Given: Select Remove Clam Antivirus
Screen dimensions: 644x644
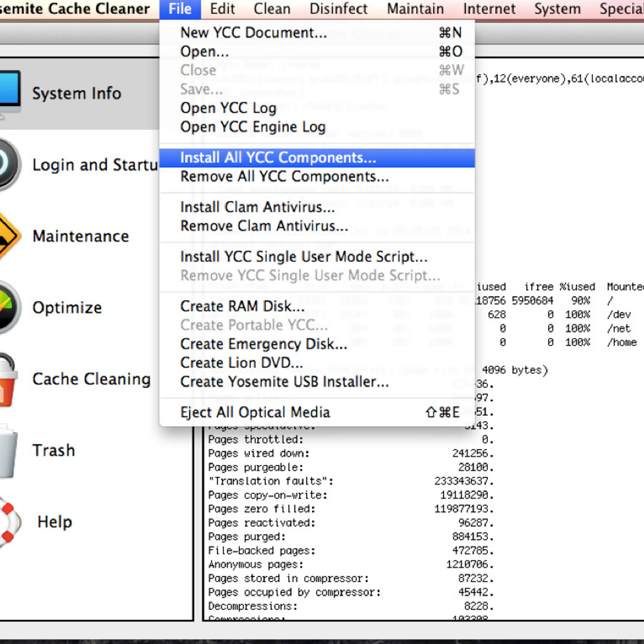Looking at the screenshot, I should (317, 226).
